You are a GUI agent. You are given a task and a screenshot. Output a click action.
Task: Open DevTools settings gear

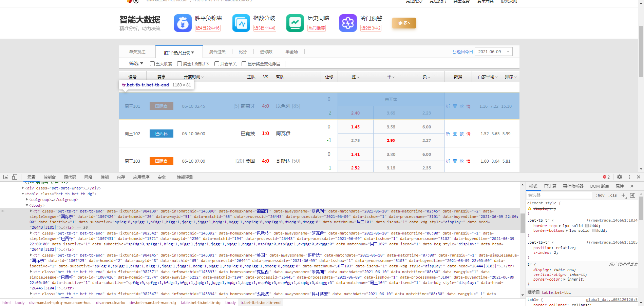(x=620, y=177)
